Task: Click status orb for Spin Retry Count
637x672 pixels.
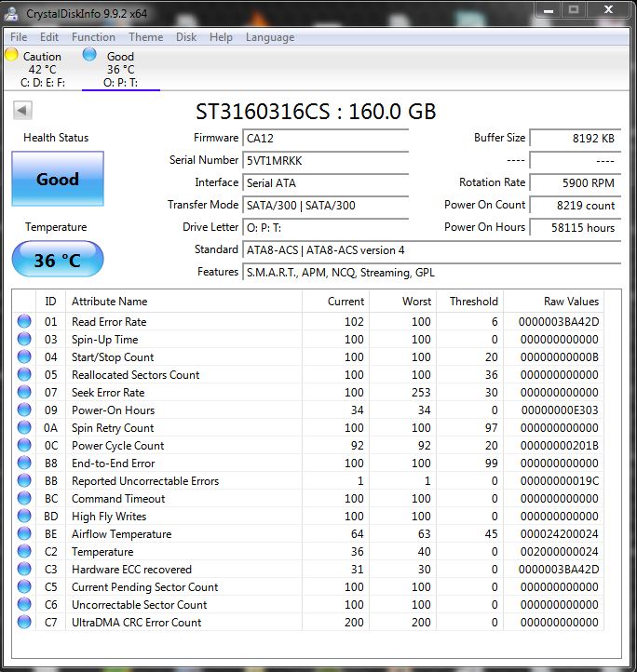Action: [24, 427]
